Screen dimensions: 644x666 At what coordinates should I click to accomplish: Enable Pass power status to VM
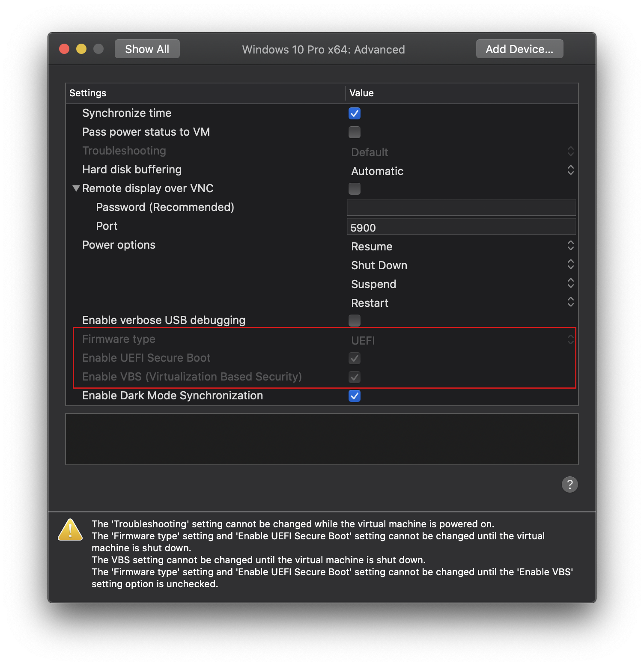[355, 132]
